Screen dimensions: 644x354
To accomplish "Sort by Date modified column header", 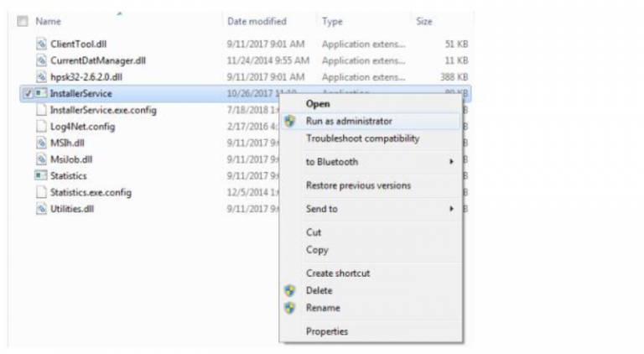I will coord(257,21).
